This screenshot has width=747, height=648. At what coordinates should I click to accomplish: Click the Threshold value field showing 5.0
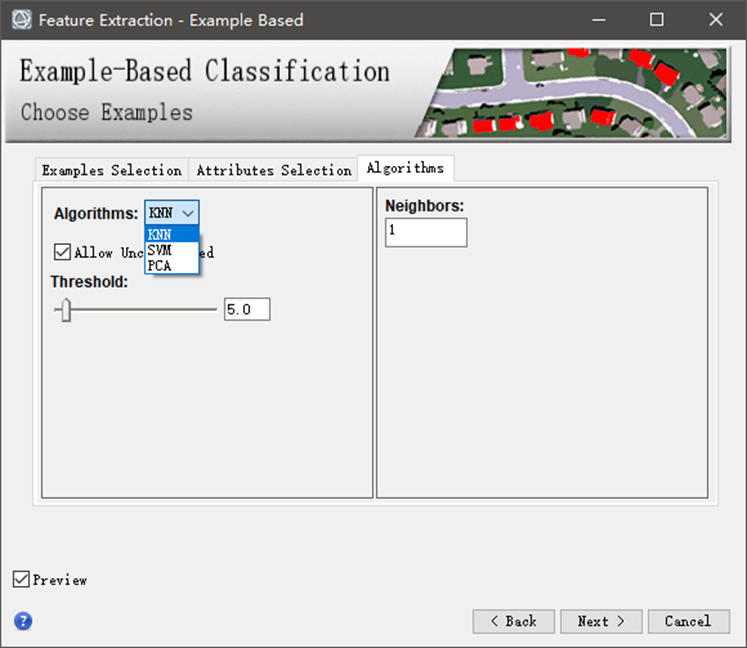(247, 309)
